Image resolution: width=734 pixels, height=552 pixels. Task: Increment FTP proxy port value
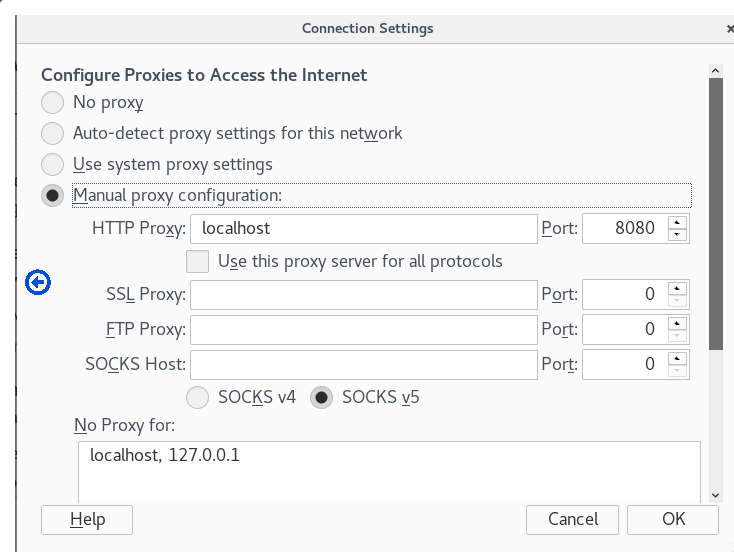(x=677, y=323)
